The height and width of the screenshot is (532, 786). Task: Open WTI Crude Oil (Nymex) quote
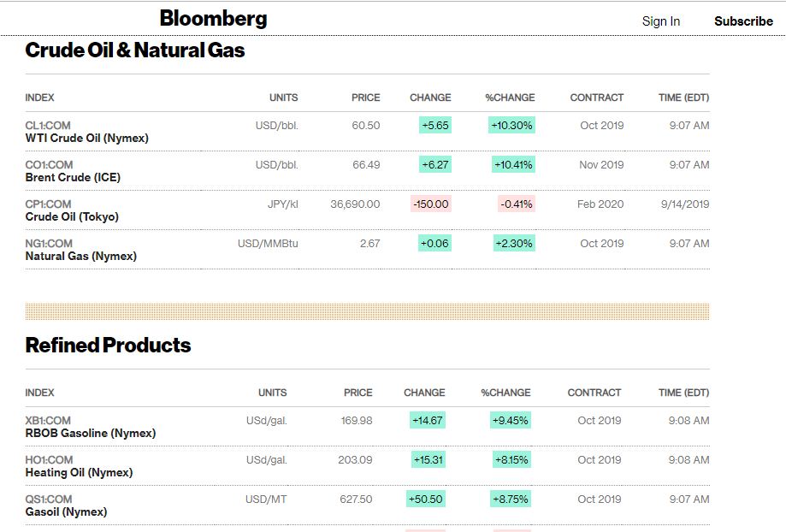point(86,138)
